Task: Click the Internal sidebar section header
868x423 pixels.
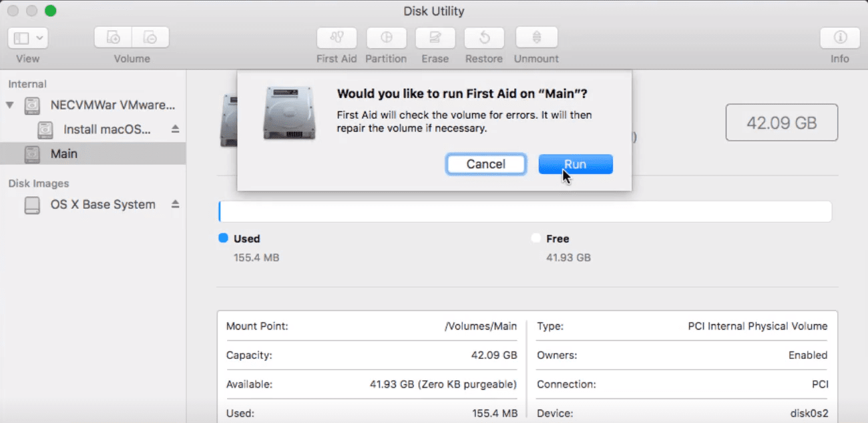Action: pyautogui.click(x=27, y=84)
